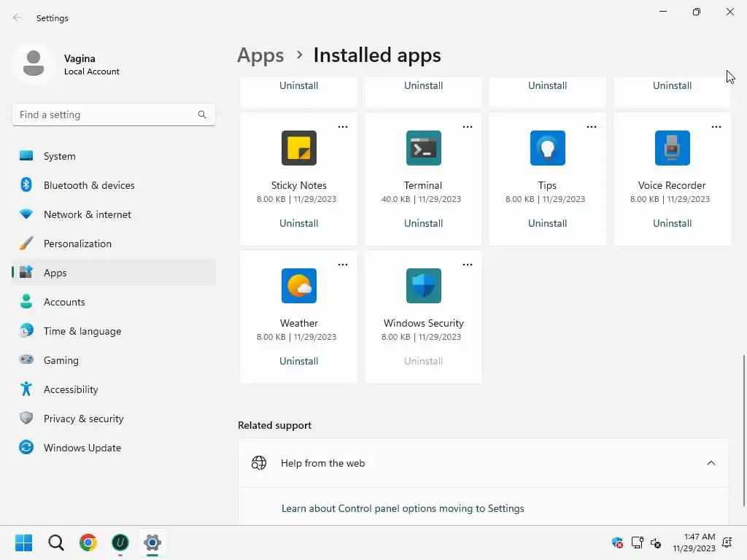Click the Weather app icon

[x=298, y=286]
